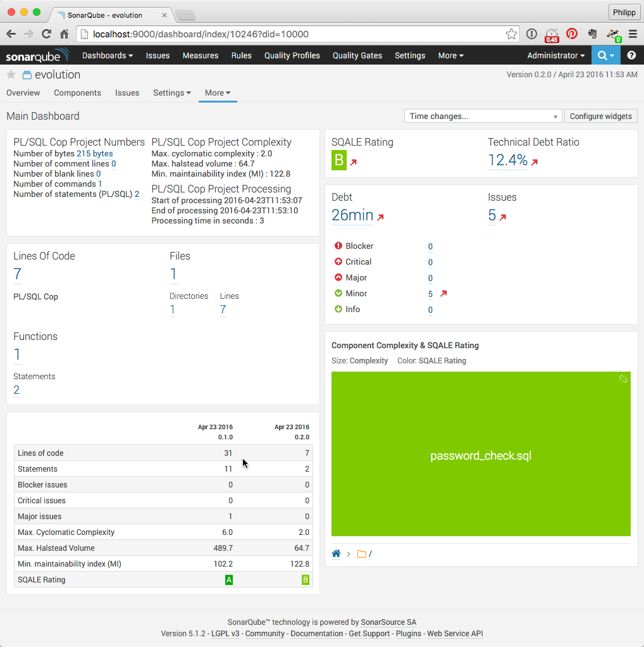
Task: Go to Quality Gates
Action: pos(357,55)
